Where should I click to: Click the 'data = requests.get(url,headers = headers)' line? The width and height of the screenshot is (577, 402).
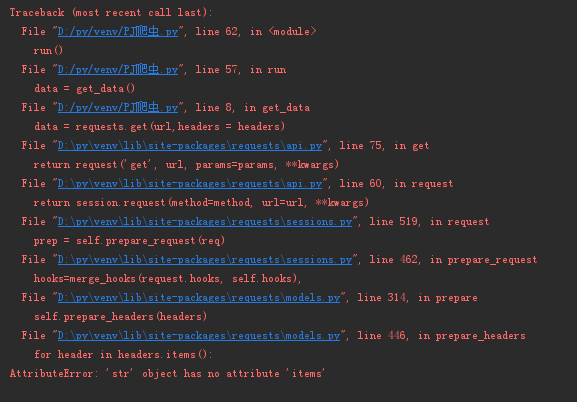point(159,127)
